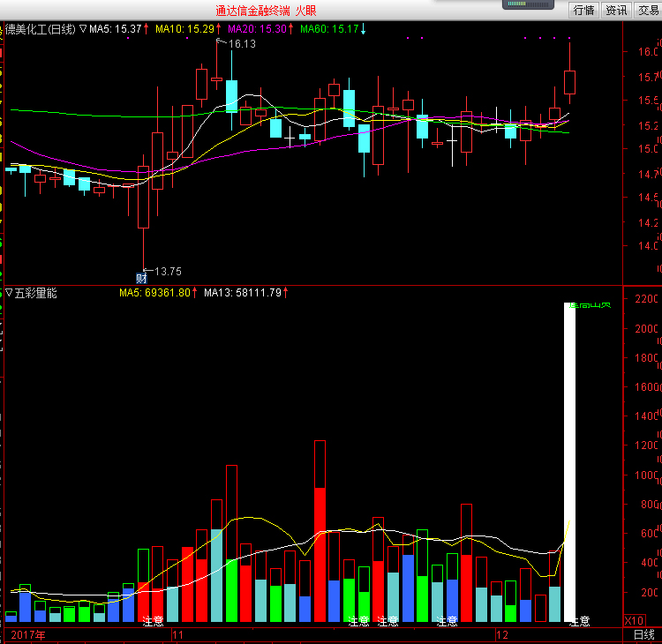Click the network signal indicator widget at top

coord(528,4)
